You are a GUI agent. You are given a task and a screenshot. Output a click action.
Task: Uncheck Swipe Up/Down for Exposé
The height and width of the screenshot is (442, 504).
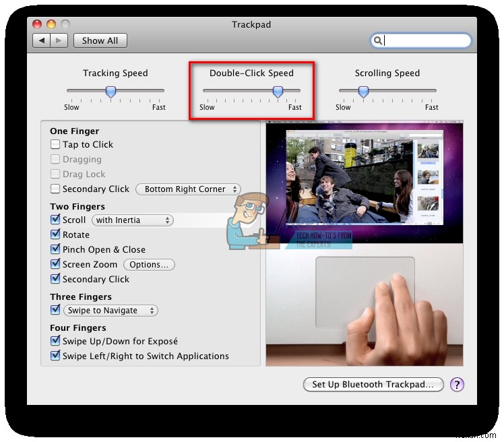[55, 341]
